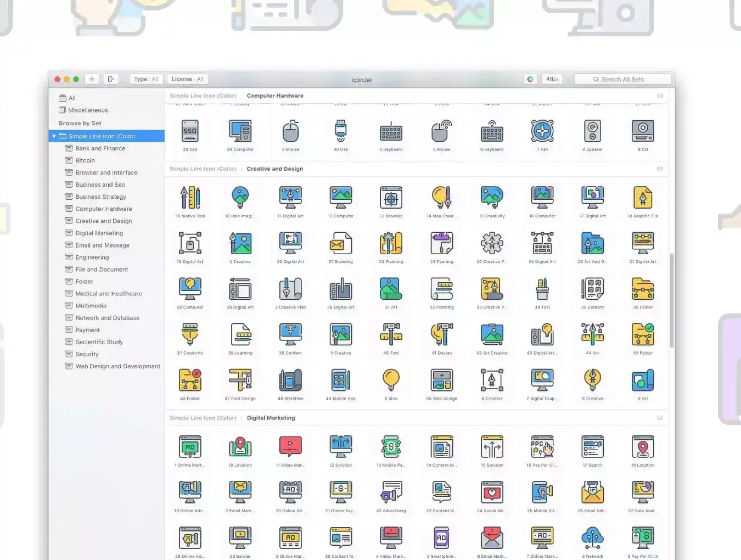Open the Bank and Finance set
This screenshot has height=560, width=741.
(100, 148)
